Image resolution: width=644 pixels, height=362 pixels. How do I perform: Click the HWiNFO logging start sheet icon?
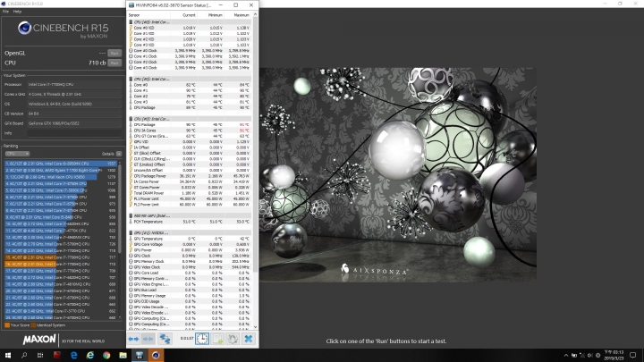click(218, 339)
